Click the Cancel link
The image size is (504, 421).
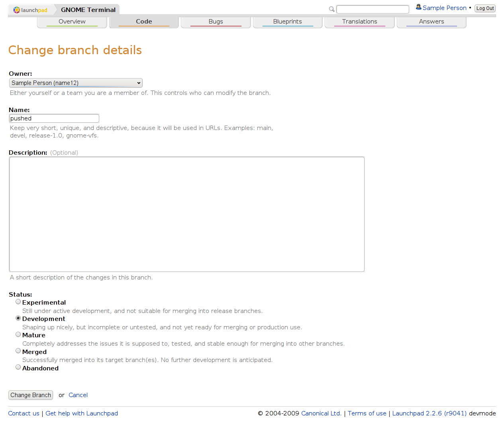pos(78,395)
